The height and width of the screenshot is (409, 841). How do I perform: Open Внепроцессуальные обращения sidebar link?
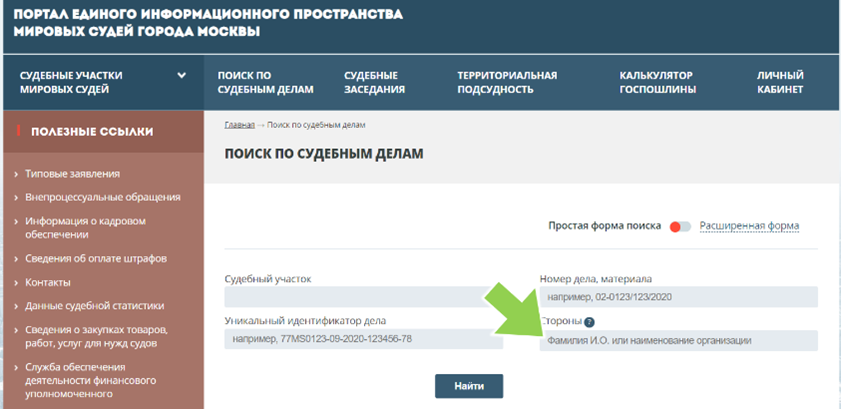[102, 197]
